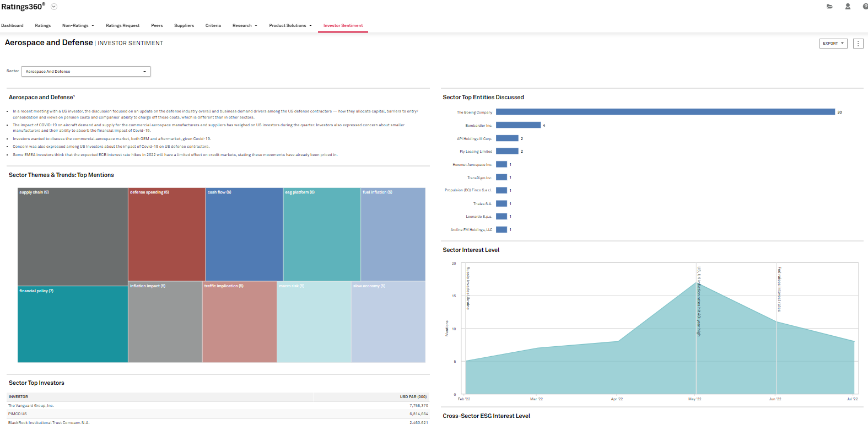This screenshot has height=424, width=868.
Task: Open the user profile icon
Action: tap(848, 7)
